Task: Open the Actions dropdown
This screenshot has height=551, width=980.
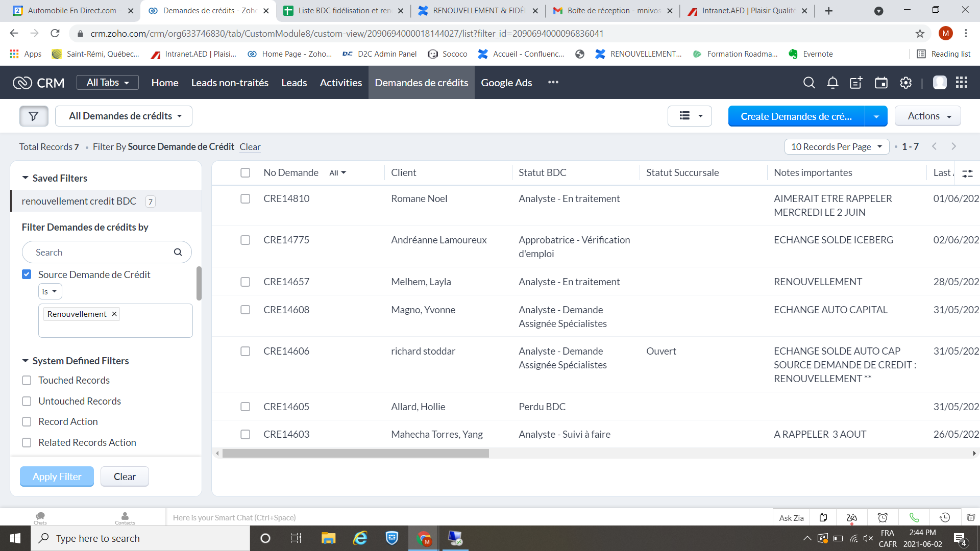Action: pos(927,116)
